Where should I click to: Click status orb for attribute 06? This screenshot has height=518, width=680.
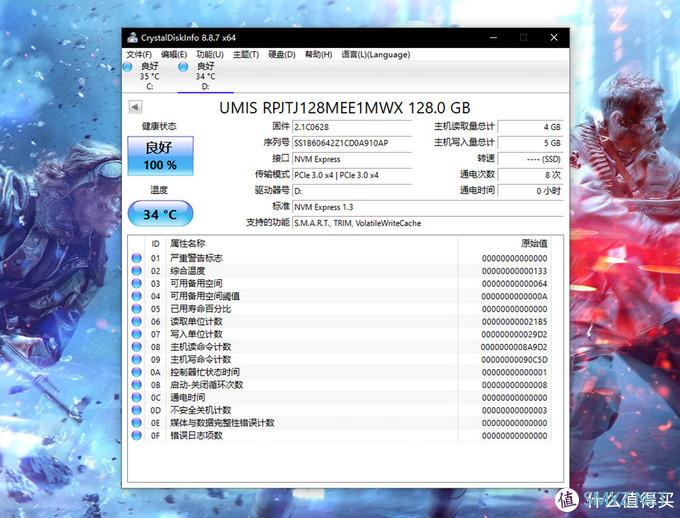137,321
